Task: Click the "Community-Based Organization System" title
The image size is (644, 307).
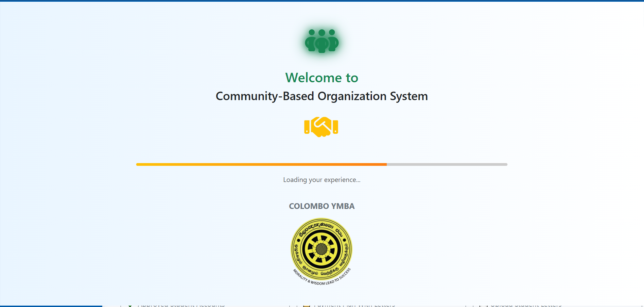Action: tap(321, 96)
